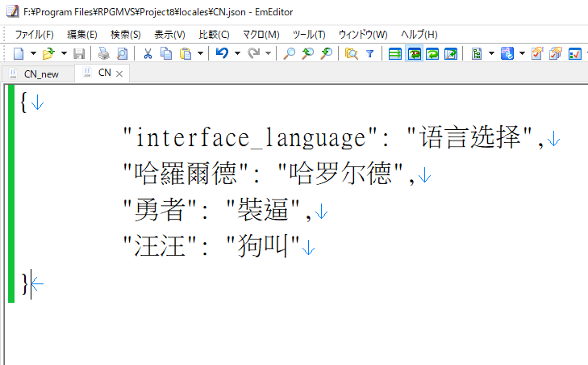Image resolution: width=588 pixels, height=365 pixels.
Task: Click the Configurations tree icon
Action: point(477,53)
